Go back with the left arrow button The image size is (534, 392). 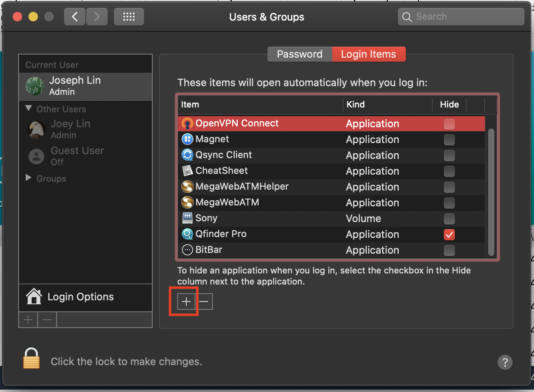point(75,17)
